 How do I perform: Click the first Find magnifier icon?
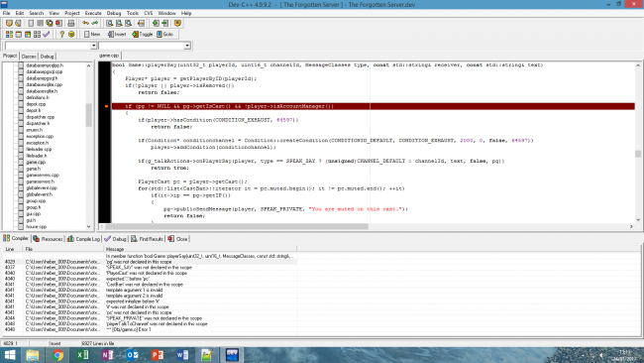pyautogui.click(x=109, y=24)
